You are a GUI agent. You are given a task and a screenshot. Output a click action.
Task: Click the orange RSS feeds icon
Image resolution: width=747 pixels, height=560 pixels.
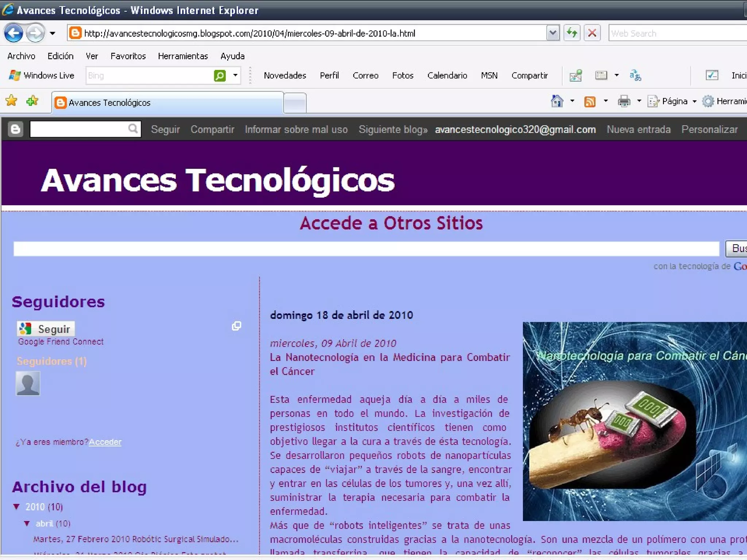click(590, 101)
